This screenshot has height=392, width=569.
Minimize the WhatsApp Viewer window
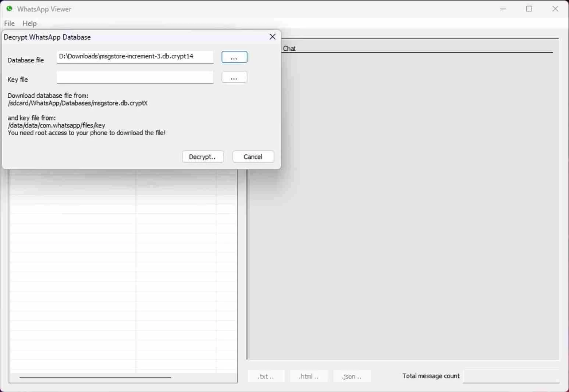(503, 9)
